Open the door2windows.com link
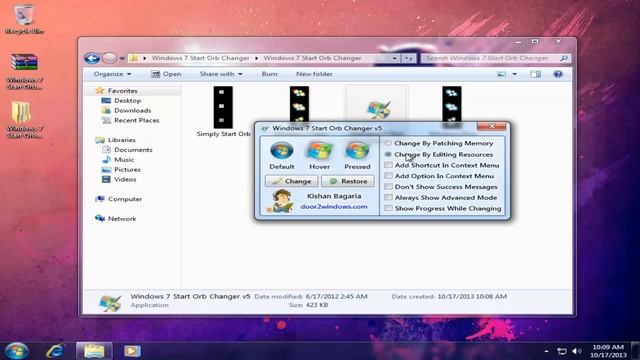Viewport: 640px width, 360px height. tap(334, 207)
